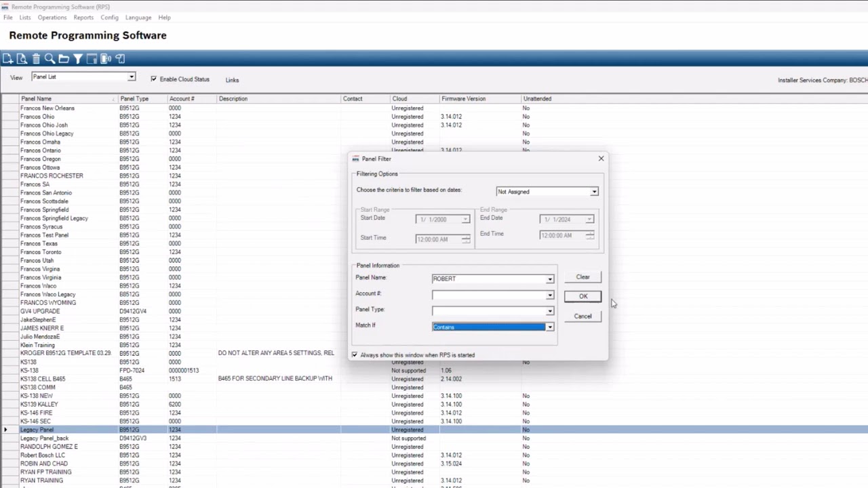This screenshot has height=488, width=868.
Task: Select the RANDOLPH GOMEZ E row
Action: 434,447
